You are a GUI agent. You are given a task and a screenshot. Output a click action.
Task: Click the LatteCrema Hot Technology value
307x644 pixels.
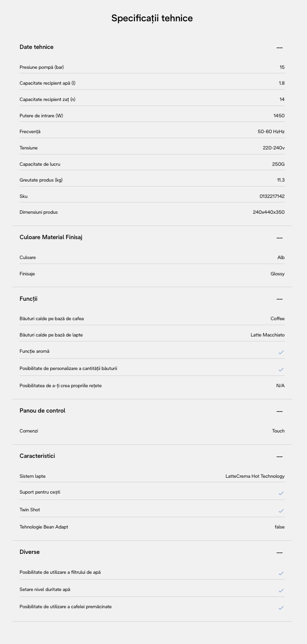click(x=255, y=476)
